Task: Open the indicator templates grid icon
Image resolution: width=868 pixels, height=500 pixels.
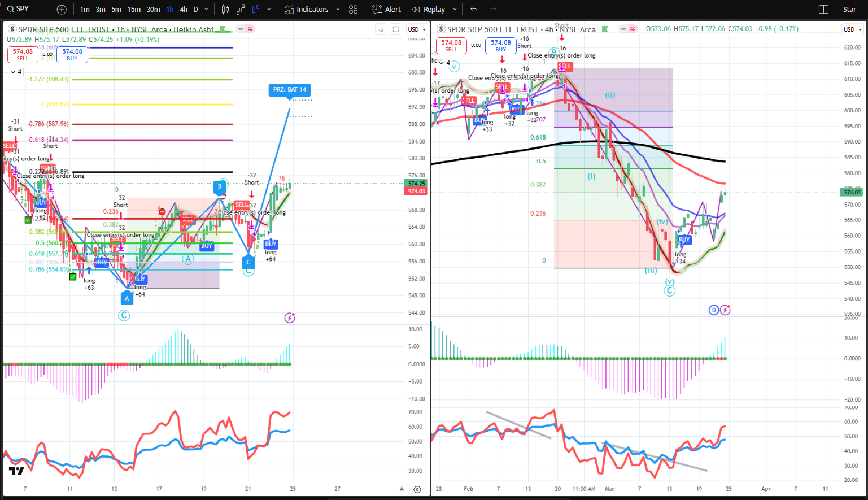Action: point(354,10)
